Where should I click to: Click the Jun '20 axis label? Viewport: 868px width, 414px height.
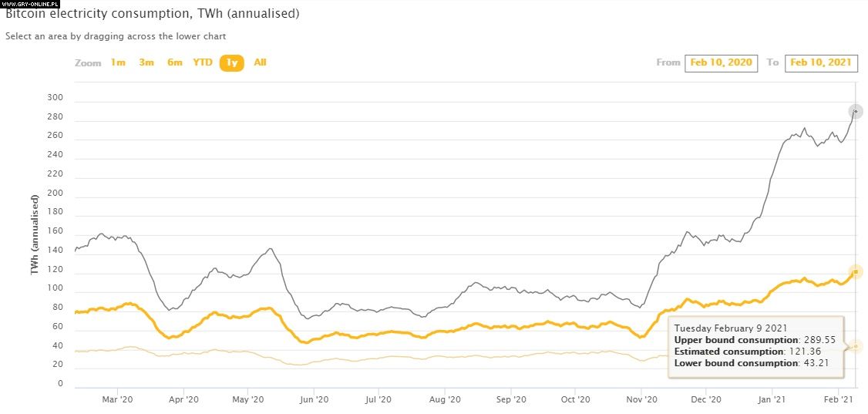(x=314, y=400)
